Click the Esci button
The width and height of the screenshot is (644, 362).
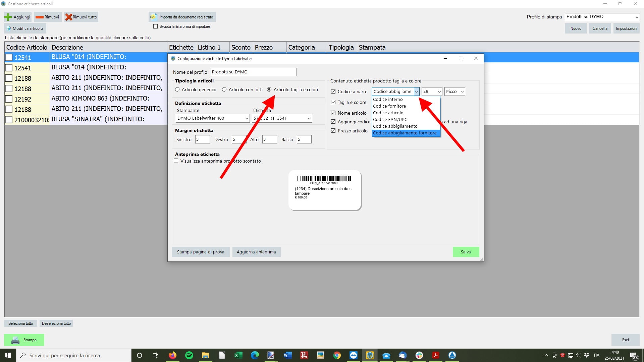click(625, 340)
